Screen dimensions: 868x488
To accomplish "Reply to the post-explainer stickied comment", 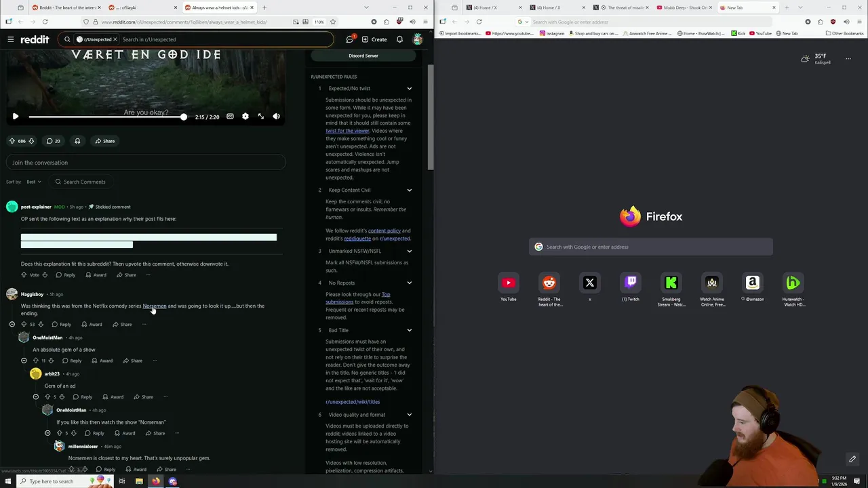I will 66,275.
